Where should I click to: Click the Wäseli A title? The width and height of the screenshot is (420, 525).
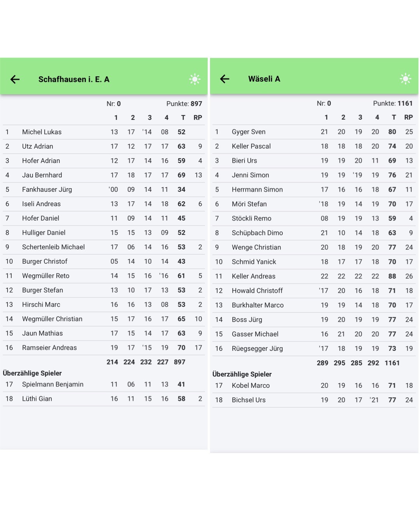point(264,79)
